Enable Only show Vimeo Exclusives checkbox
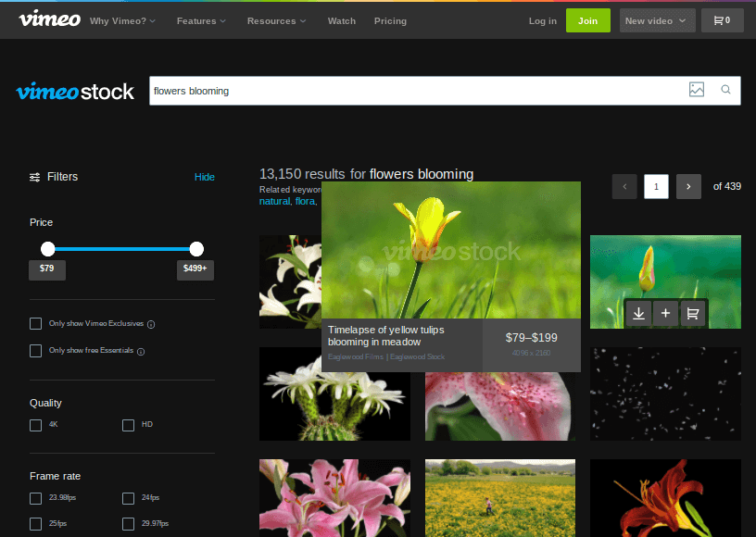 coord(36,323)
